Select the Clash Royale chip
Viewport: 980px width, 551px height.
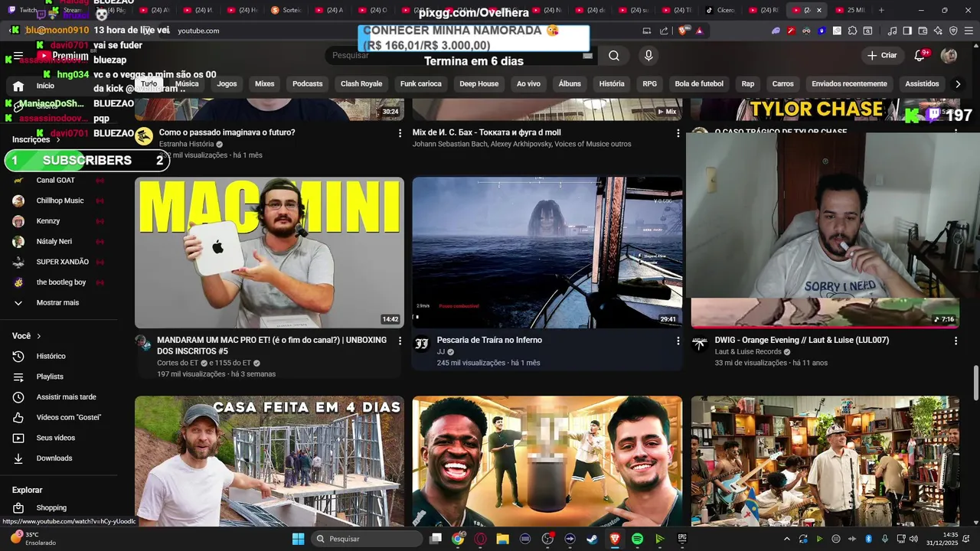tap(361, 84)
